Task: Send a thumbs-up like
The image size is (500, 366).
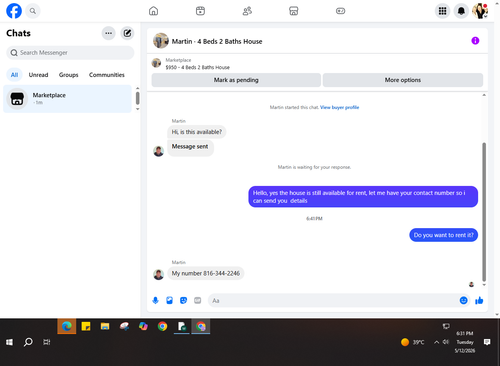Action: (x=479, y=300)
